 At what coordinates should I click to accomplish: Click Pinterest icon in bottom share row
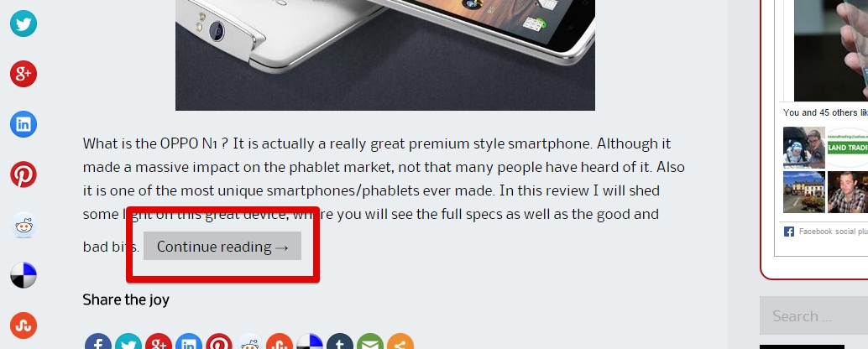coord(218,341)
